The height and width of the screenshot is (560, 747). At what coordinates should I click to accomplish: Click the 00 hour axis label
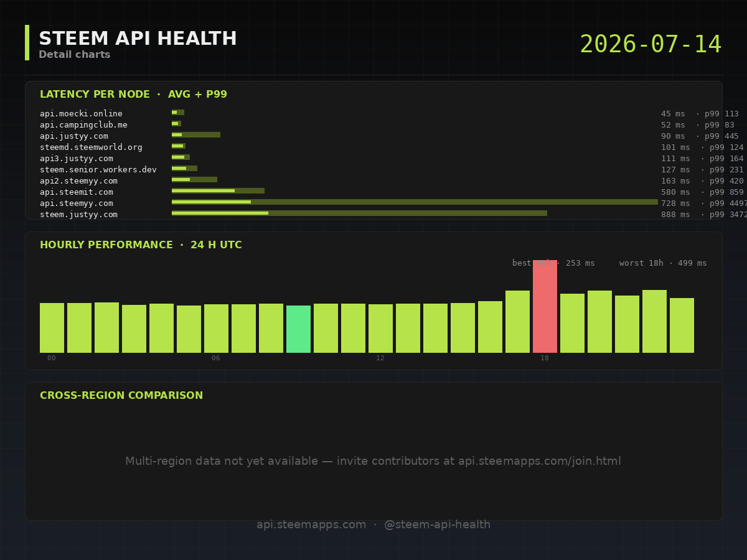pos(52,358)
